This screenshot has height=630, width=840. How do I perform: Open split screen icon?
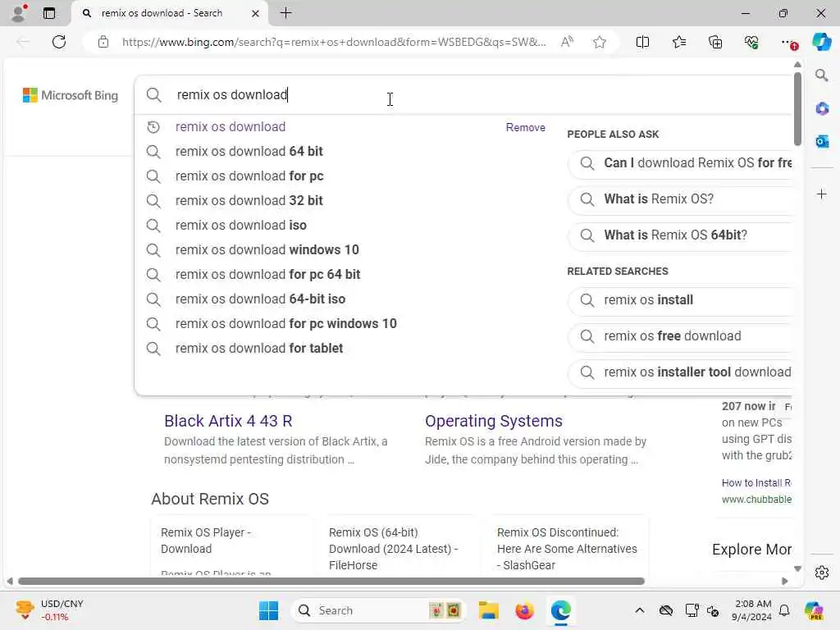pyautogui.click(x=642, y=42)
